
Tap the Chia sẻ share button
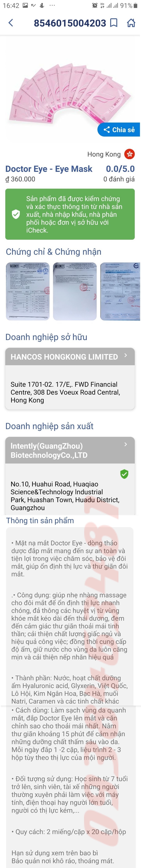click(119, 130)
